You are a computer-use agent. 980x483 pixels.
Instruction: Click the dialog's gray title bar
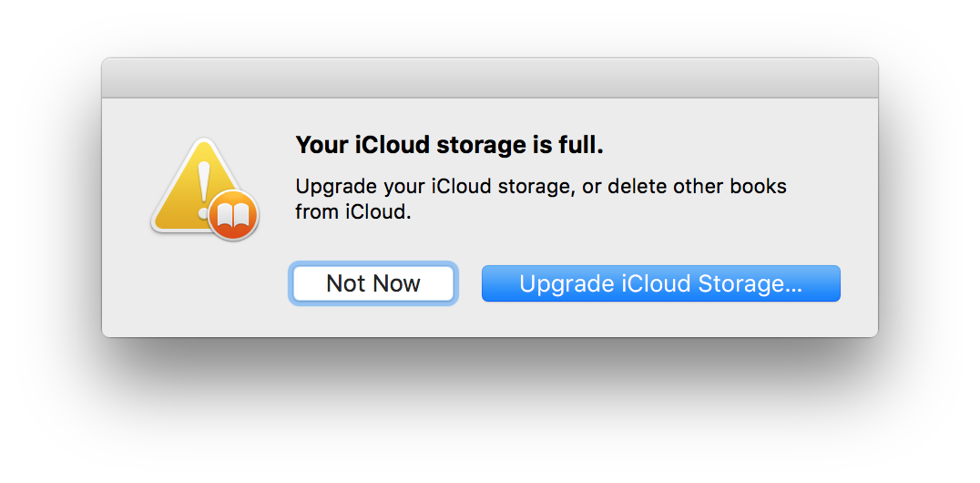tap(489, 78)
